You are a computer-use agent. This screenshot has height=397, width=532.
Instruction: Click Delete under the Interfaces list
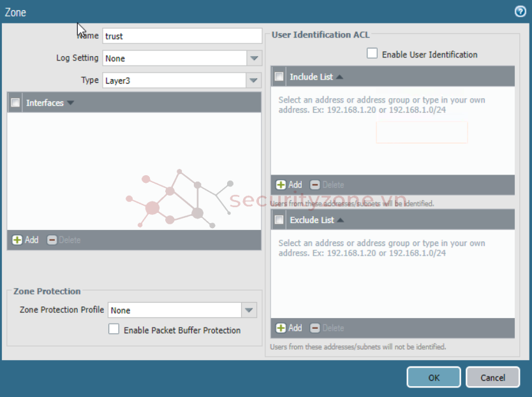click(64, 240)
